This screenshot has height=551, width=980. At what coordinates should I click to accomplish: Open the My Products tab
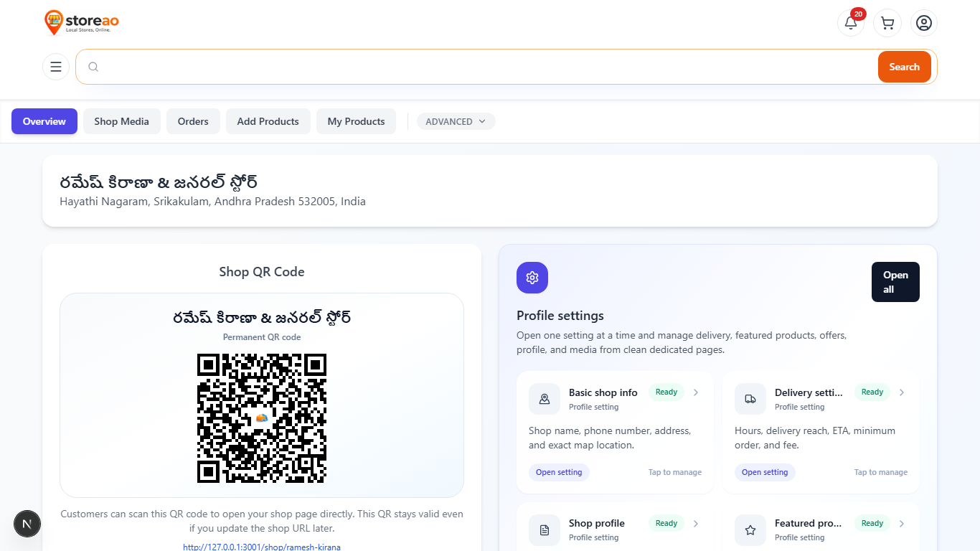tap(356, 121)
